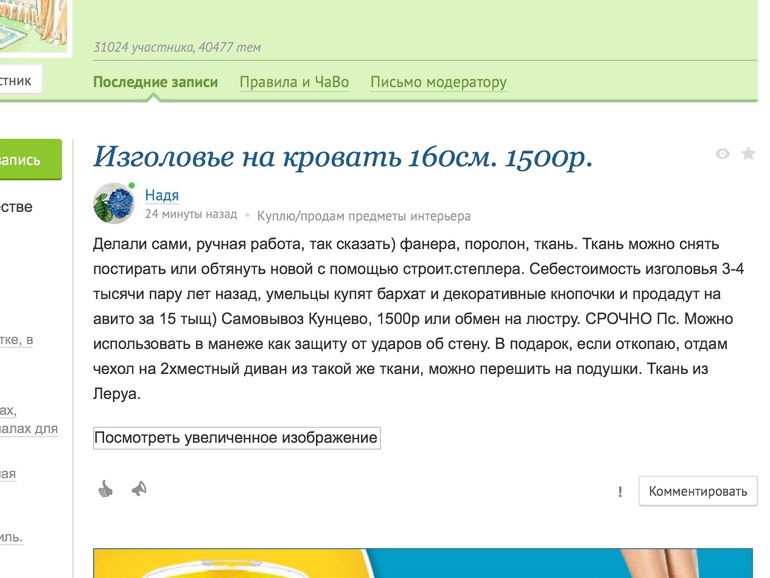Click the green запись button in sidebar
This screenshot has width=770, height=578.
[x=30, y=160]
